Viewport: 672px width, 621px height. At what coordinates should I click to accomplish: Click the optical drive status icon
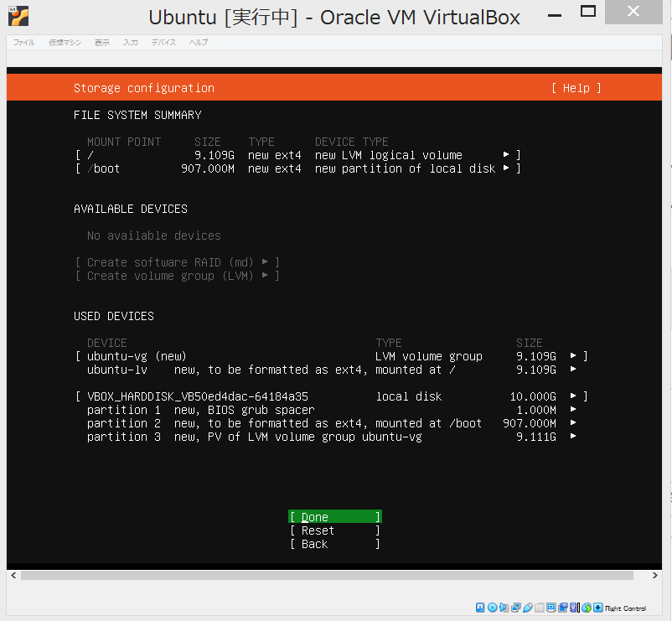pos(493,608)
